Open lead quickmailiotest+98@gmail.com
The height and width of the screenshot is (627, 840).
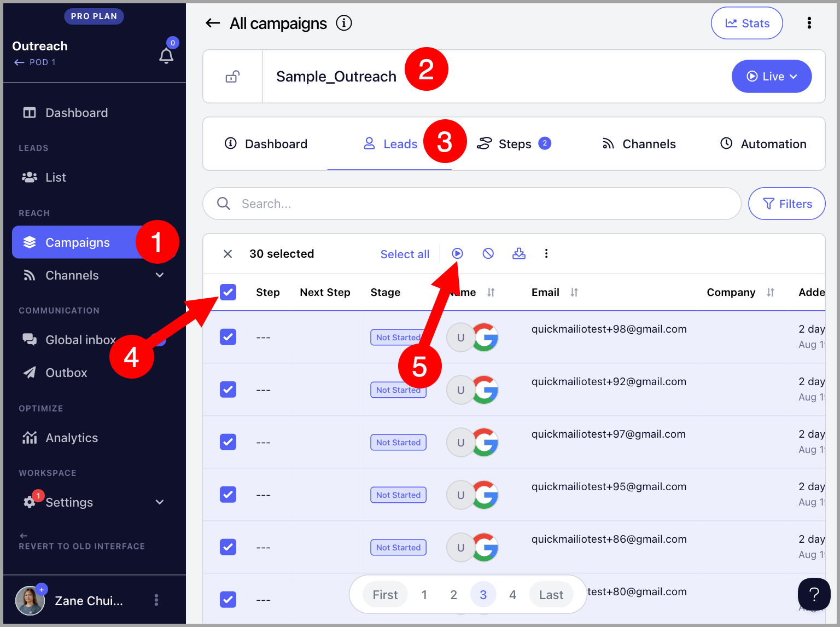click(609, 329)
